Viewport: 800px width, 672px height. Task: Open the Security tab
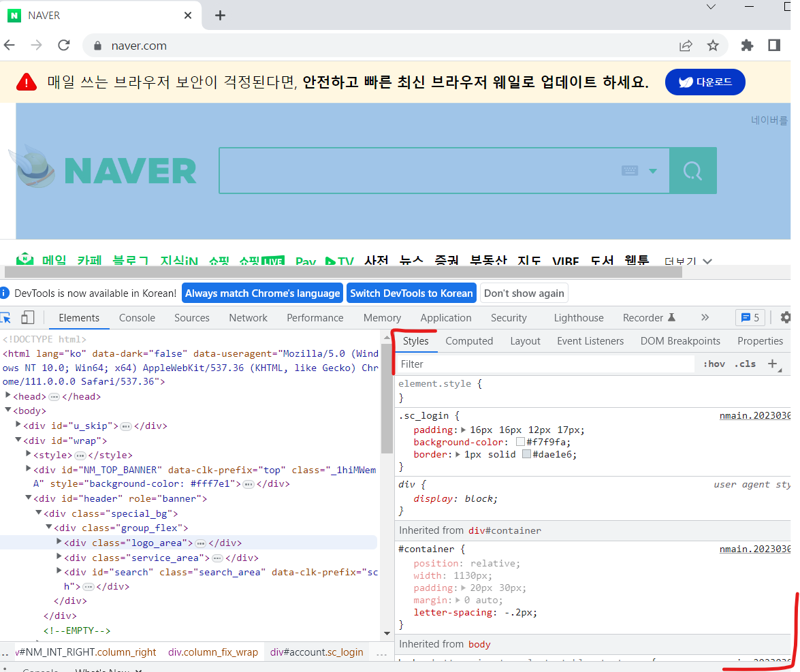click(x=509, y=318)
